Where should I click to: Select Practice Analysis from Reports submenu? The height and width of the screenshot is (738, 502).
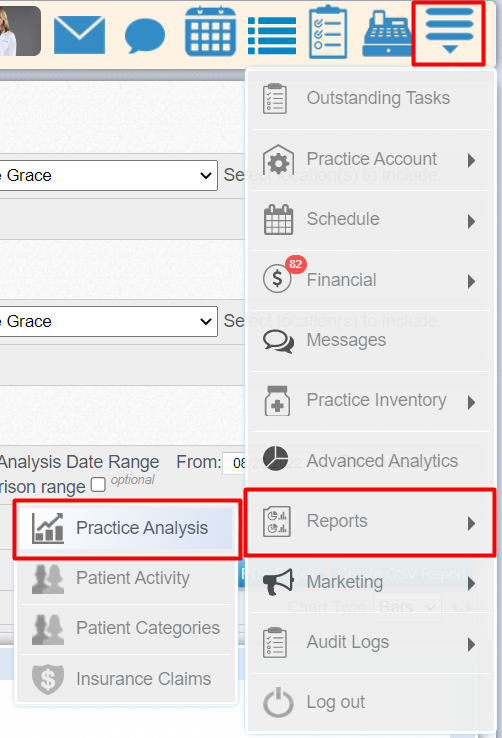(127, 528)
